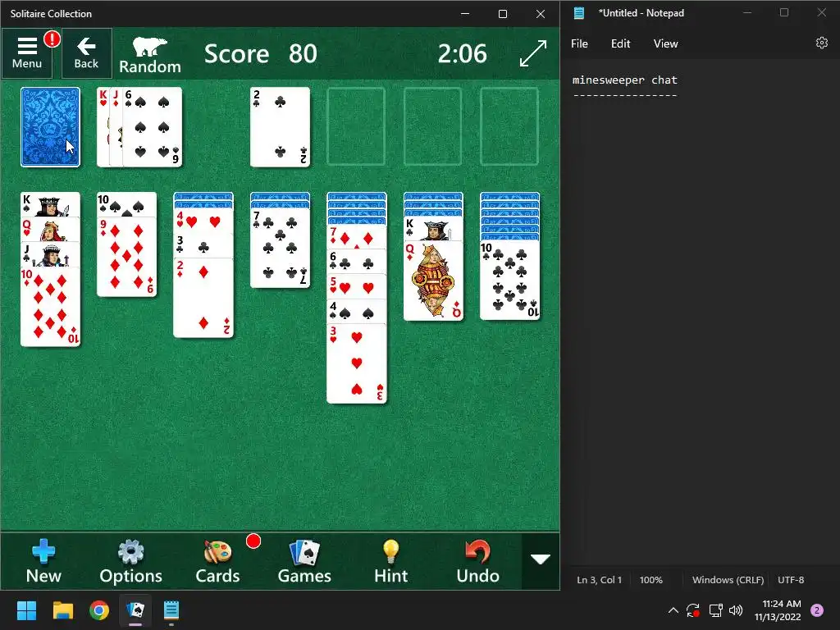Viewport: 840px width, 630px height.
Task: Go Back using the arrow button
Action: [86, 52]
